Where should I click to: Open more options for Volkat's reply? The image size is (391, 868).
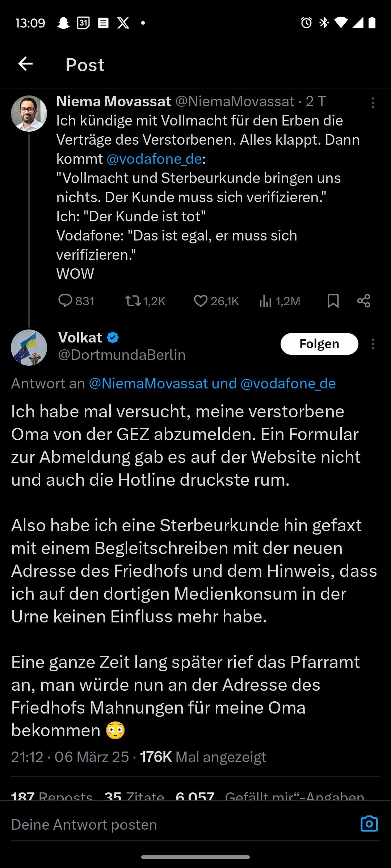pyautogui.click(x=373, y=344)
